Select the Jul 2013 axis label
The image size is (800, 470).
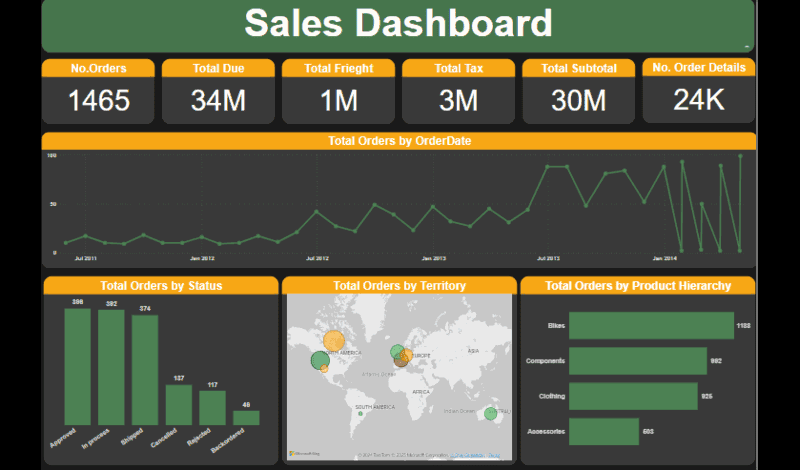coord(548,259)
